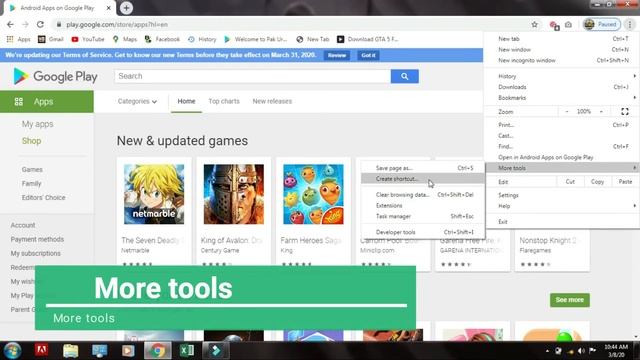Image resolution: width=640 pixels, height=360 pixels.
Task: Click the red extension icon in toolbar
Action: pyautogui.click(x=554, y=25)
